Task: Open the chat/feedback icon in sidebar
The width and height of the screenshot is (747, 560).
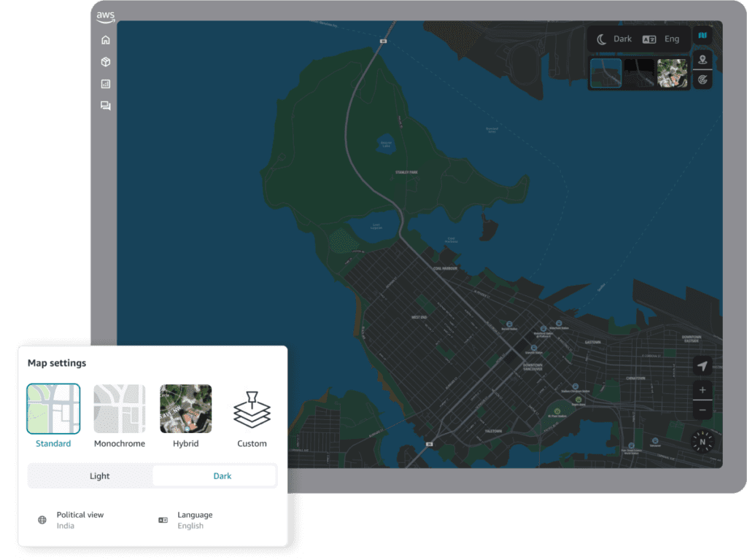Action: [x=105, y=106]
